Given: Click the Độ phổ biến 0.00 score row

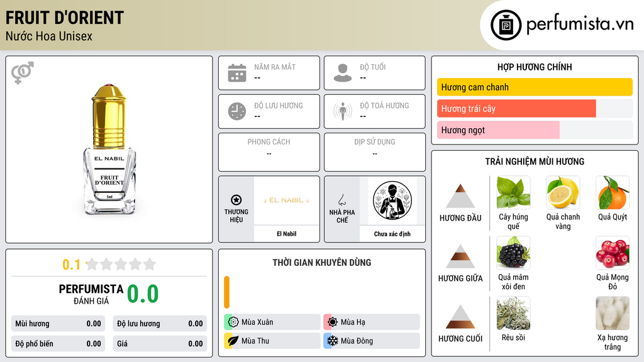Looking at the screenshot, I should pyautogui.click(x=58, y=344).
